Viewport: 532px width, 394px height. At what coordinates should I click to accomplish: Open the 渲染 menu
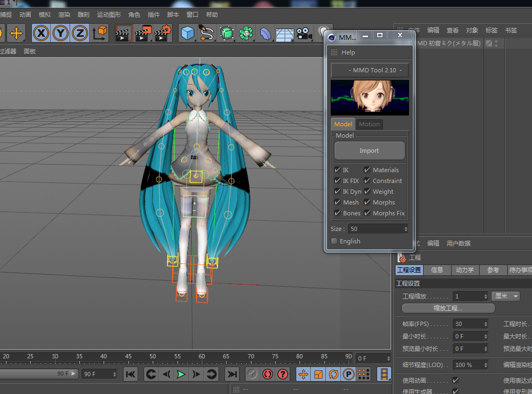click(x=64, y=15)
